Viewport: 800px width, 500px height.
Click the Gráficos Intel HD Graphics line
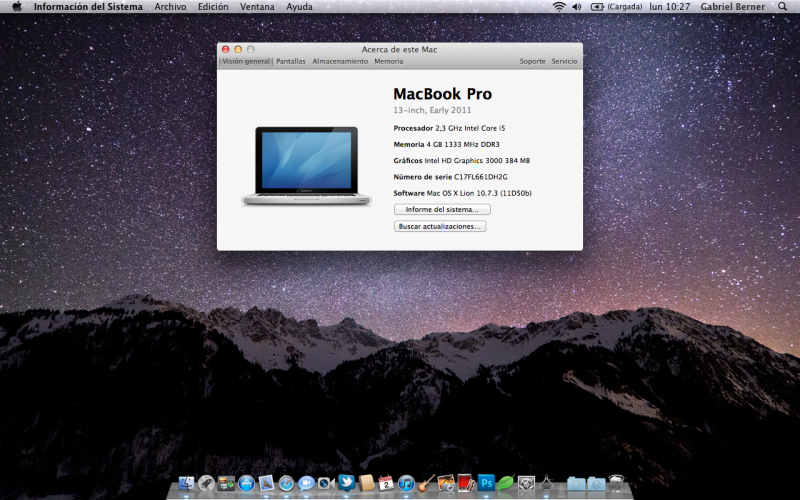[x=462, y=161]
